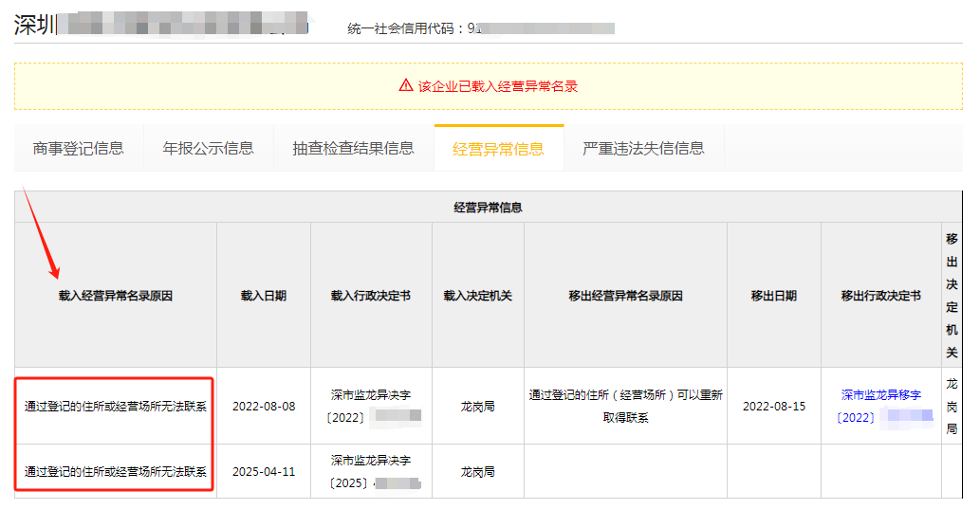Switch to the 年报公示信息 tab
Screen dimensions: 980x509
(x=208, y=148)
